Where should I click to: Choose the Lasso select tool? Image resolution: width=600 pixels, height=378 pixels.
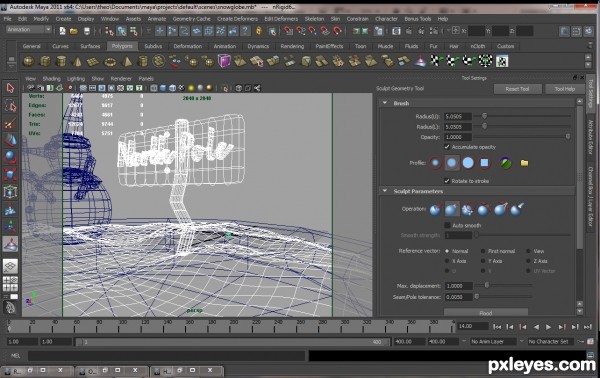10,106
